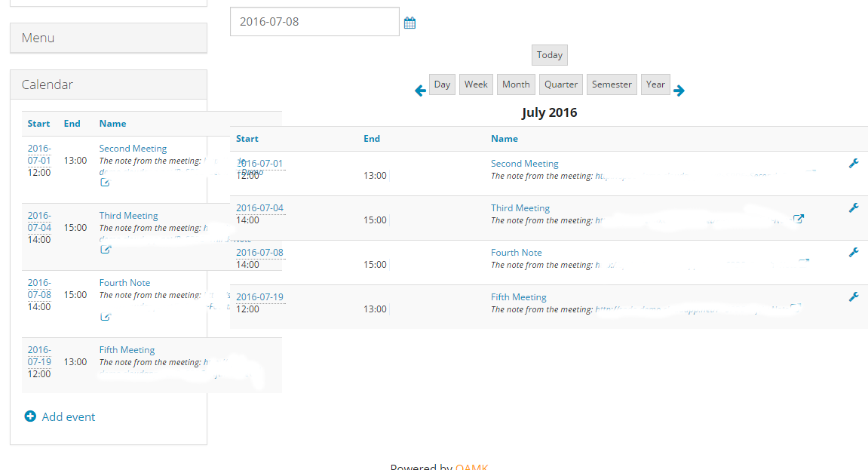Edit Second Meeting with wrench icon

[854, 163]
